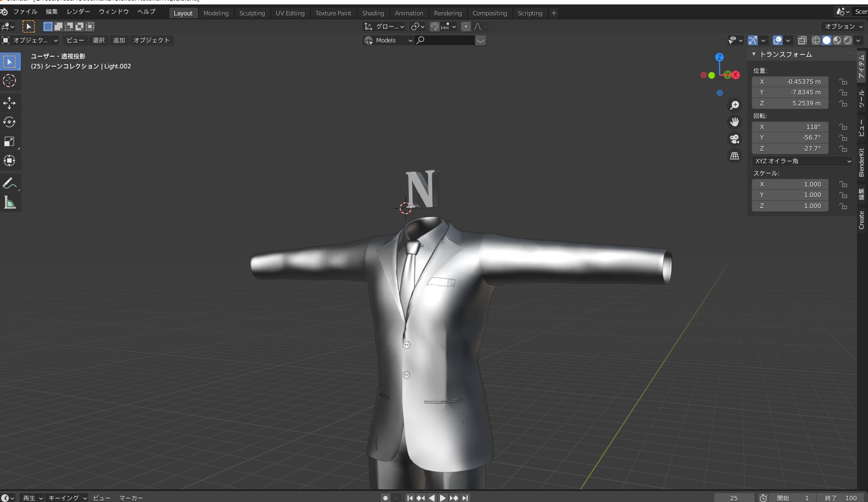Viewport: 868px width, 502px height.
Task: Click the red X axis on gizmo
Action: coord(736,75)
